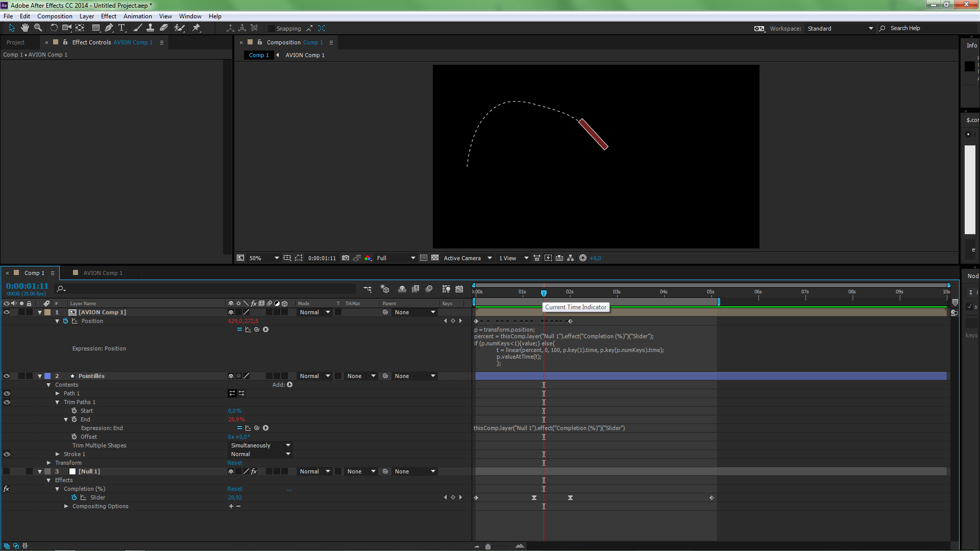Click the Add keyframe icon for Slider
Image resolution: width=980 pixels, height=551 pixels.
click(452, 497)
